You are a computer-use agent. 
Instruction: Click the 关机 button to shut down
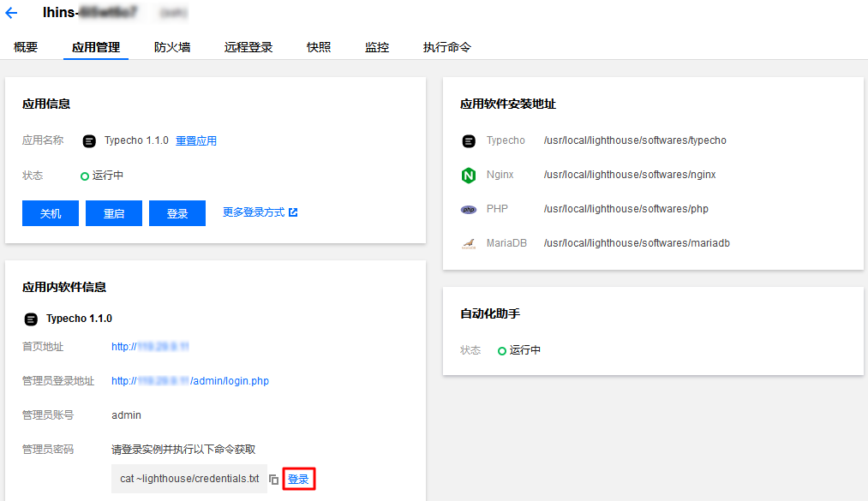tap(50, 212)
